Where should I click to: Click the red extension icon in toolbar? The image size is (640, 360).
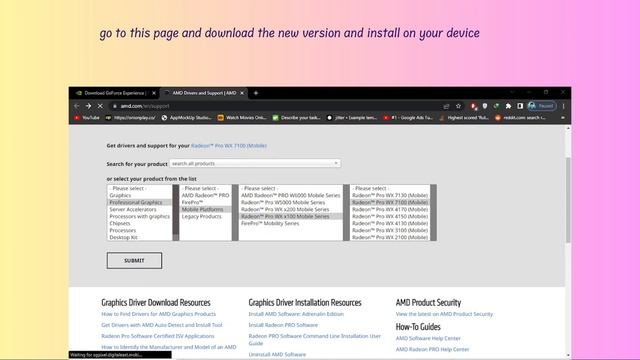(473, 106)
